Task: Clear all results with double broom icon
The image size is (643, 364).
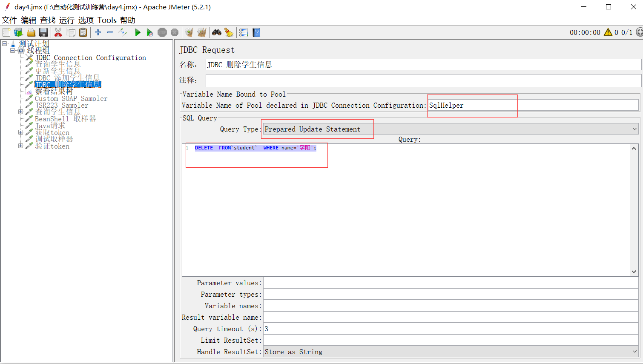Action: tap(202, 32)
